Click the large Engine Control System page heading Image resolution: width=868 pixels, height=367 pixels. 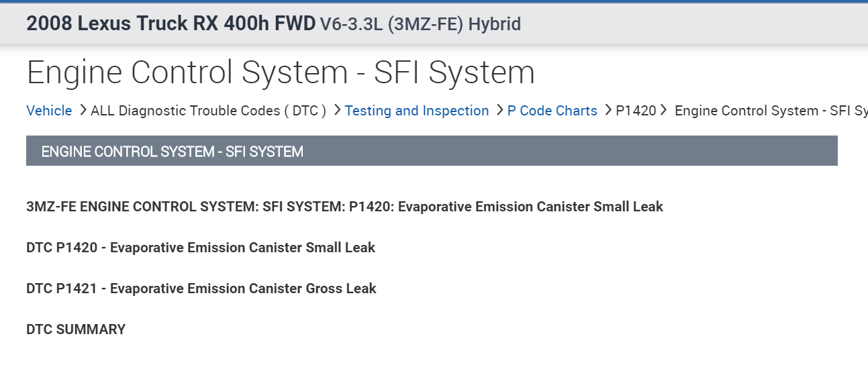(x=281, y=72)
